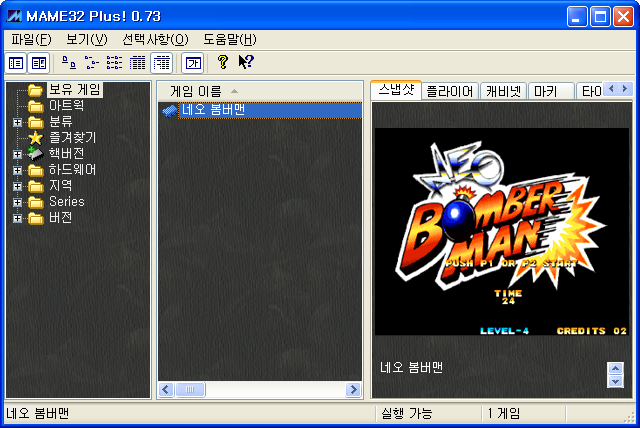Screen dimensions: 640x428
Task: Expand the 분류 tree node
Action: [17, 122]
